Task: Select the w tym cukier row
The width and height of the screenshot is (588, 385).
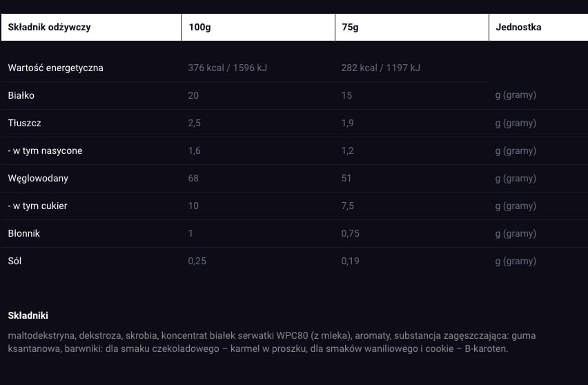Action: click(x=294, y=206)
